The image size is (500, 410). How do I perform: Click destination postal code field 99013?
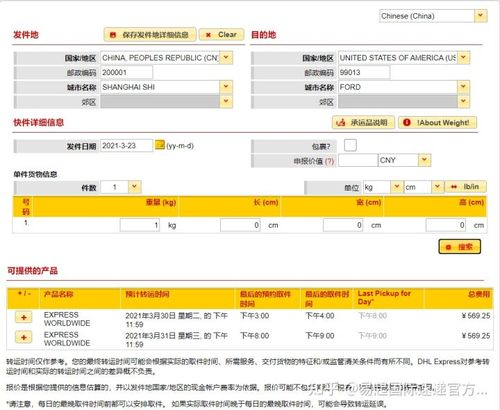364,72
